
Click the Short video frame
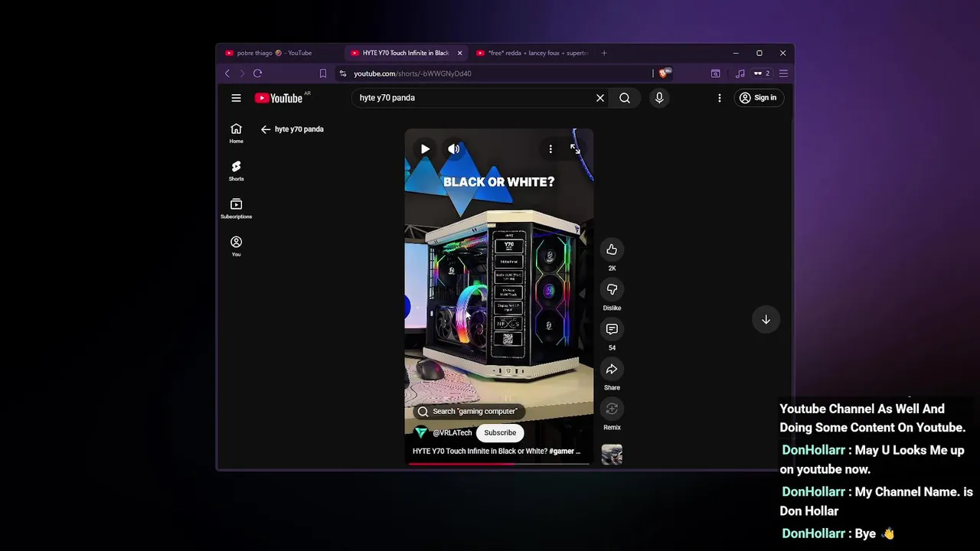[x=498, y=297]
